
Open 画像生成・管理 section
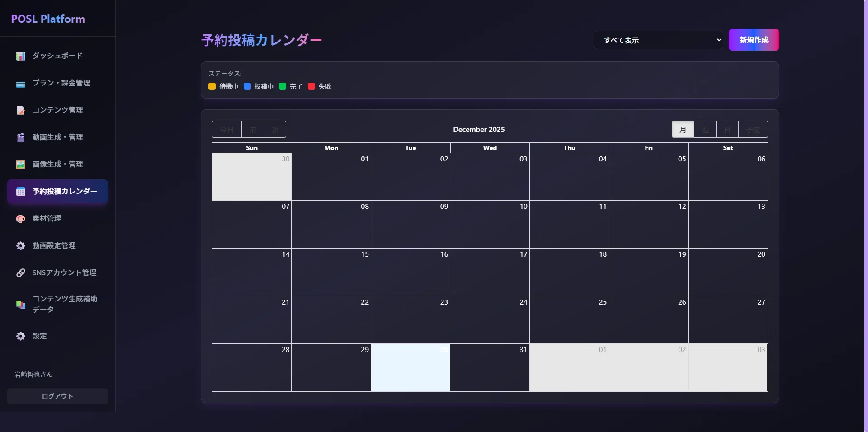pyautogui.click(x=57, y=164)
